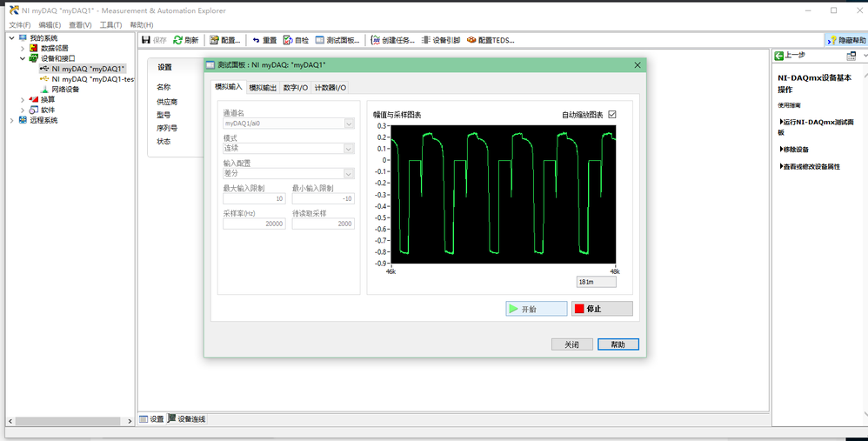Click the tree scrollbar right arrow
868x441 pixels.
(x=130, y=421)
